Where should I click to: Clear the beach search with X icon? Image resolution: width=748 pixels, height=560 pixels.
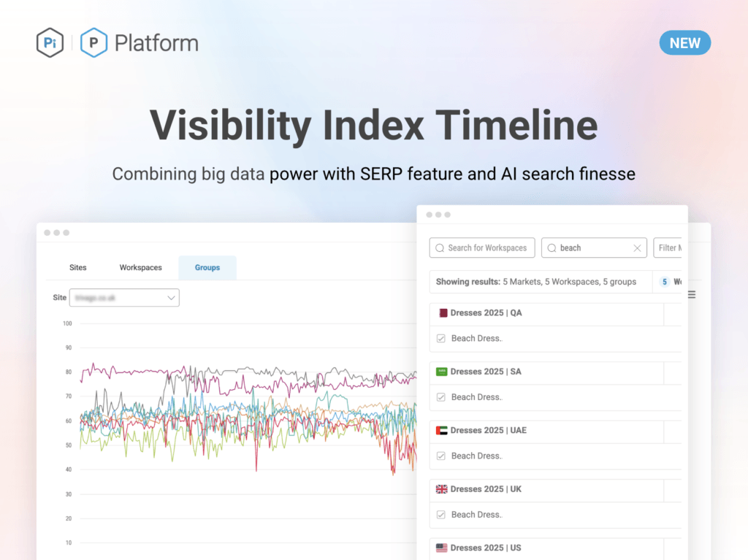[x=637, y=248]
